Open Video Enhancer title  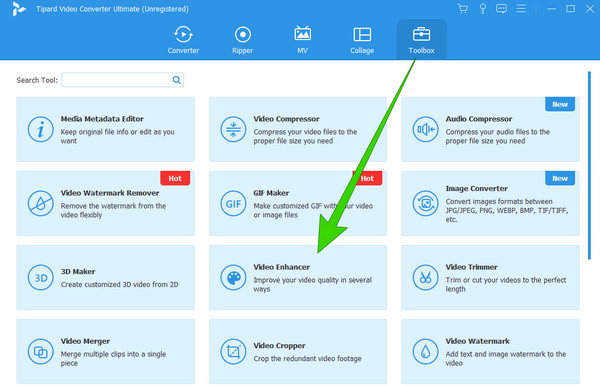(x=282, y=267)
